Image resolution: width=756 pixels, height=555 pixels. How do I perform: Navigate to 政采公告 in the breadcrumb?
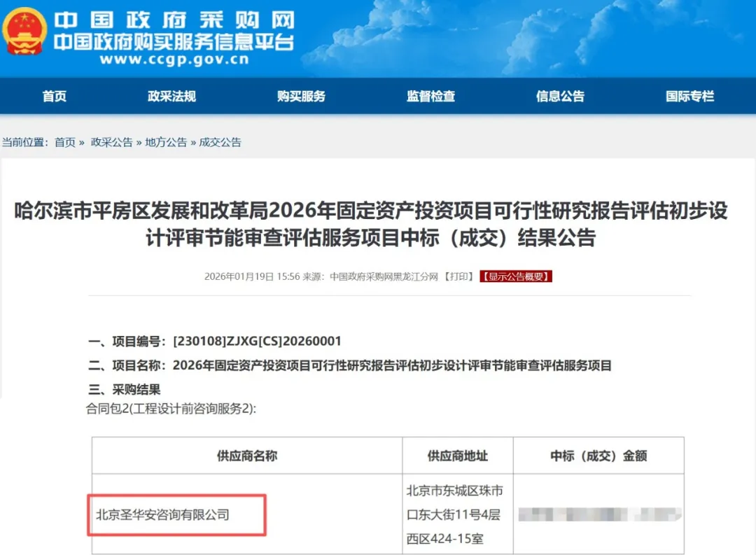coord(112,142)
